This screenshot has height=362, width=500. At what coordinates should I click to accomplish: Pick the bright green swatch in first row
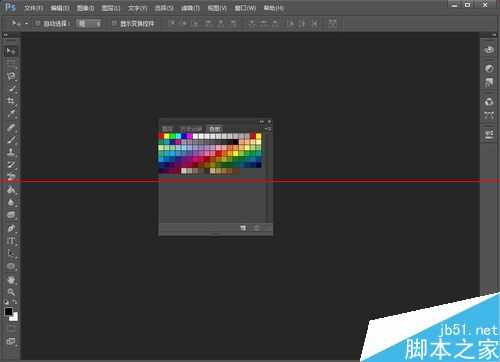pos(173,136)
